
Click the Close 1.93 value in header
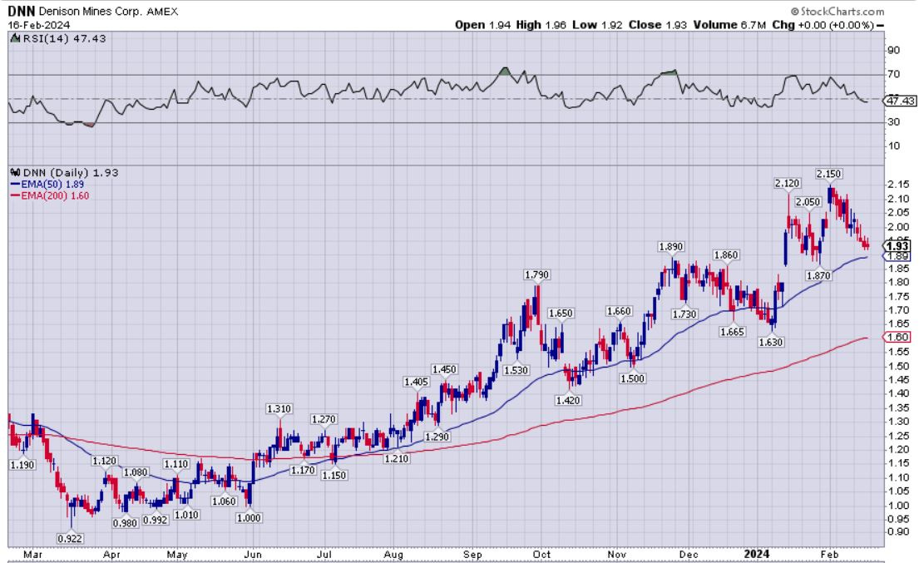click(x=658, y=25)
